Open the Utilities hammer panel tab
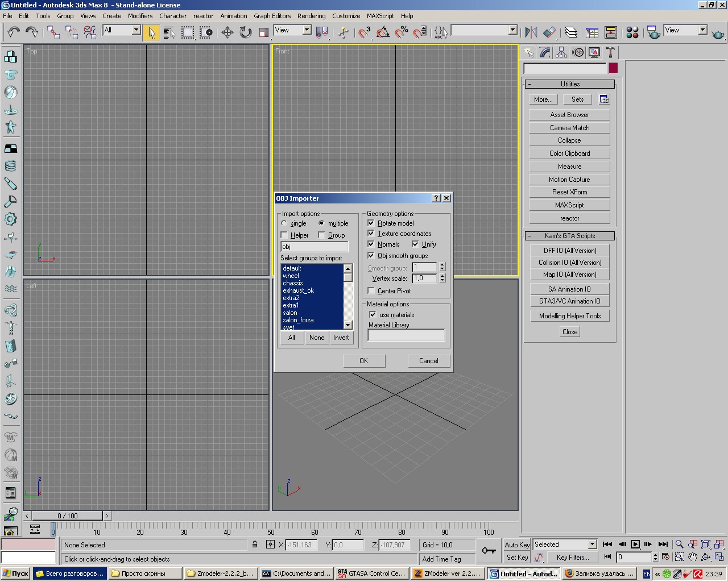 [x=610, y=52]
